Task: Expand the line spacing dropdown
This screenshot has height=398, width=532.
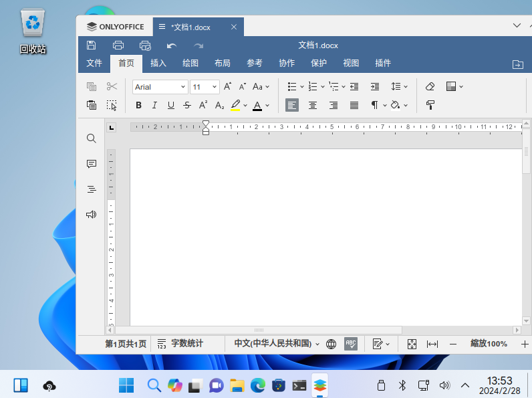Action: click(399, 86)
